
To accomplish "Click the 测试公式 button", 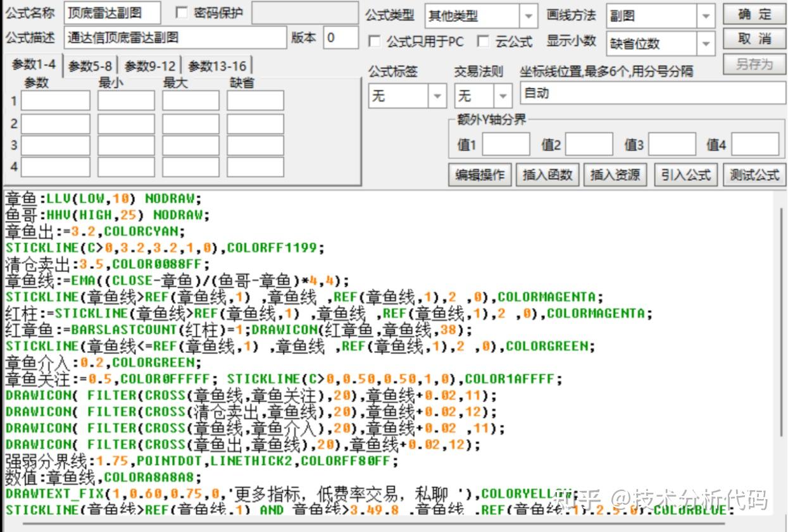I will pyautogui.click(x=754, y=175).
